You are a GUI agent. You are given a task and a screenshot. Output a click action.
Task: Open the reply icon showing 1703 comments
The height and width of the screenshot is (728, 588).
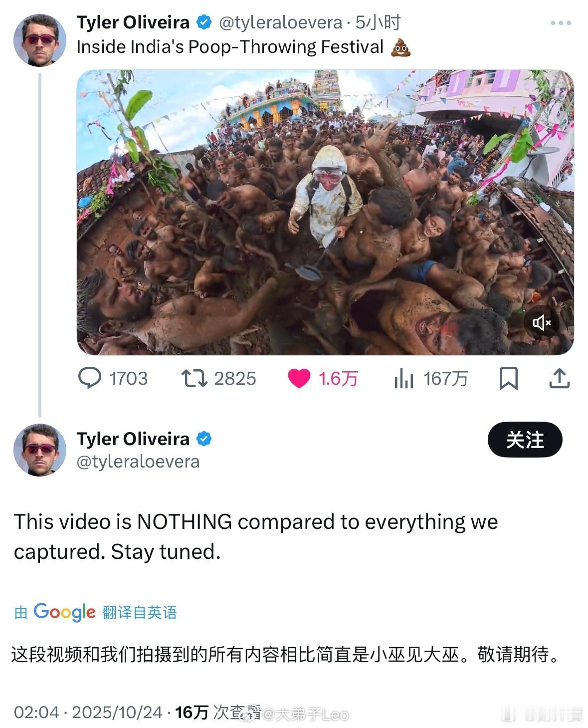(90, 378)
